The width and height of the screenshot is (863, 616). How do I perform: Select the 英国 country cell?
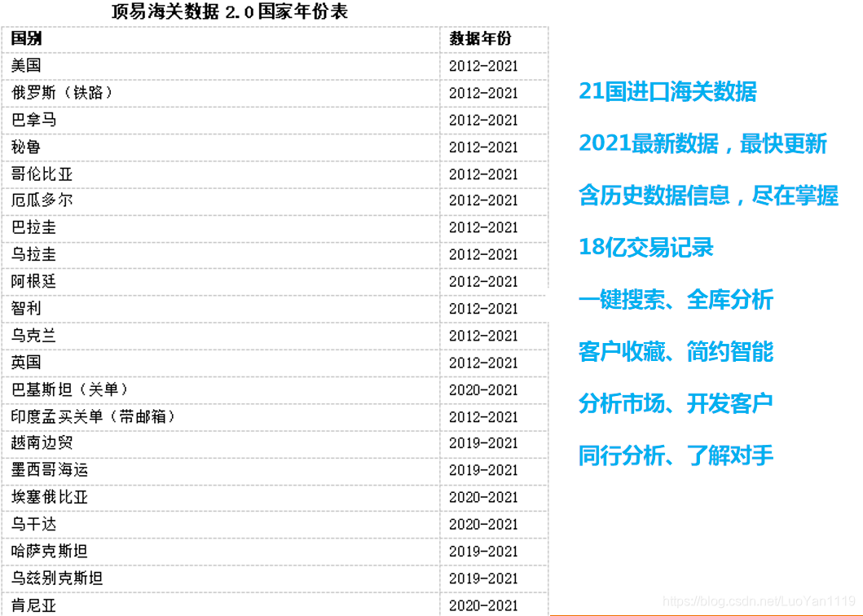[x=26, y=363]
